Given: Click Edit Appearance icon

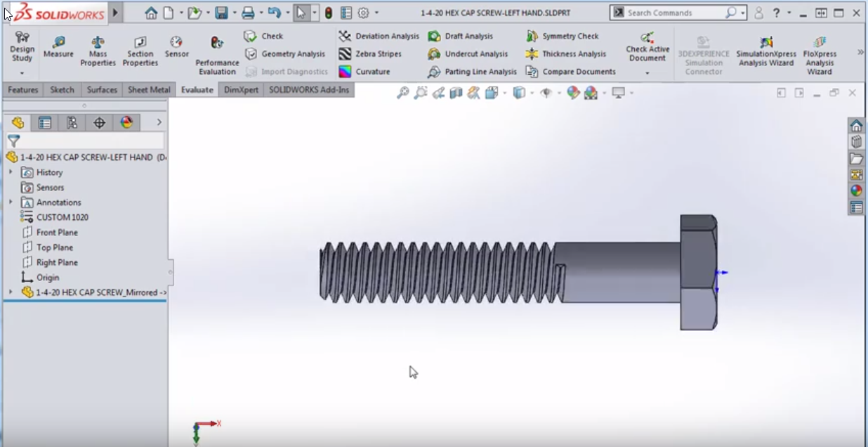Looking at the screenshot, I should click(x=573, y=93).
